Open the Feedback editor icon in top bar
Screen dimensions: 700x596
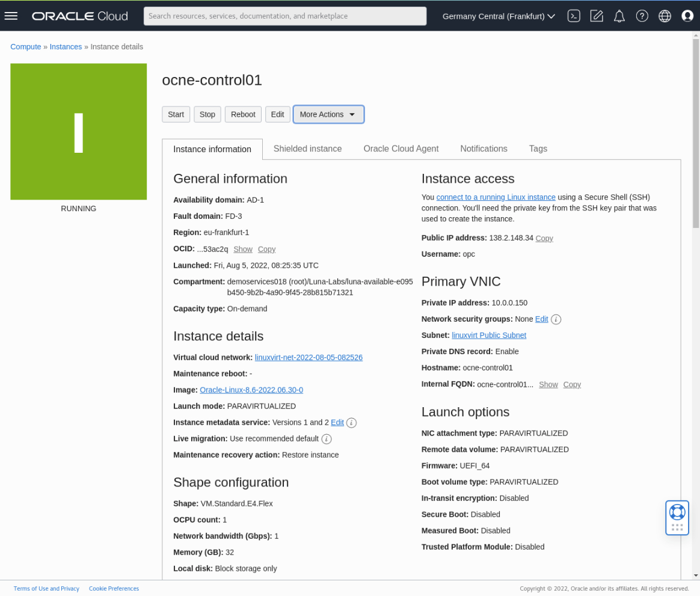[x=597, y=16]
